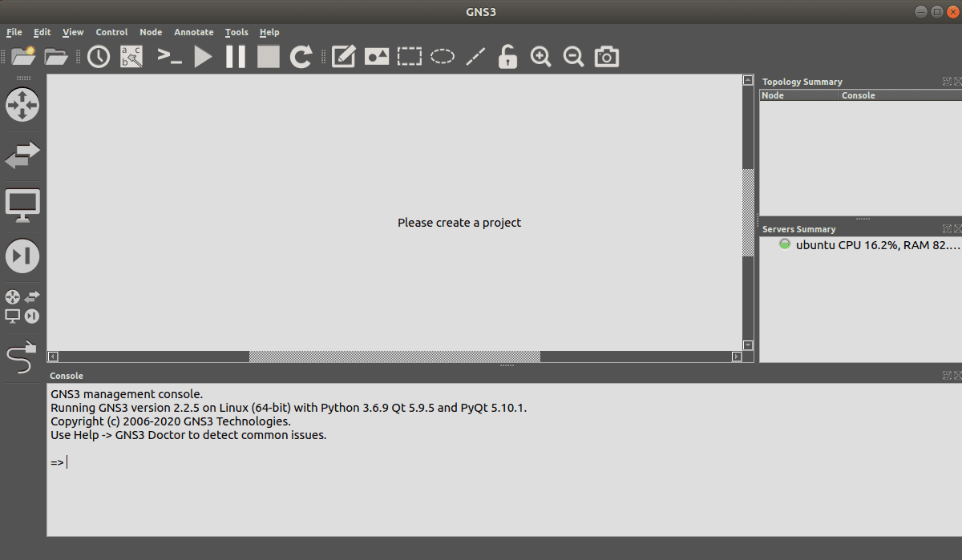962x560 pixels.
Task: Click the Console column header
Action: click(900, 95)
